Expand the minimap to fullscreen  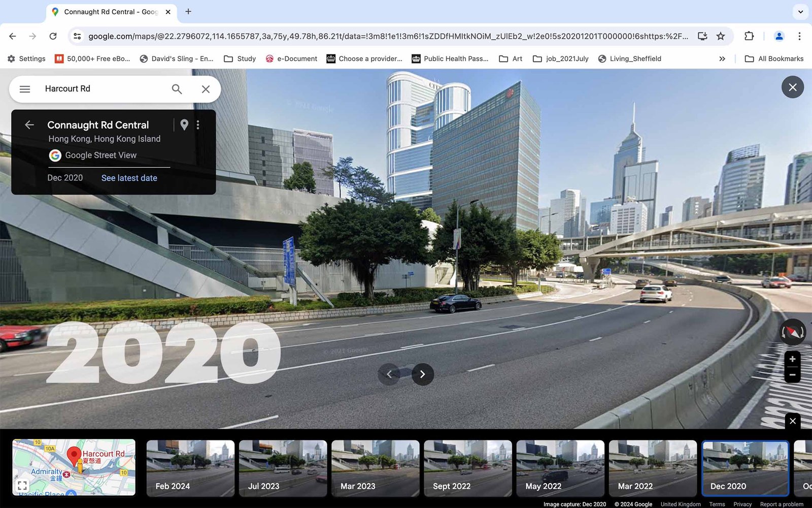click(22, 486)
